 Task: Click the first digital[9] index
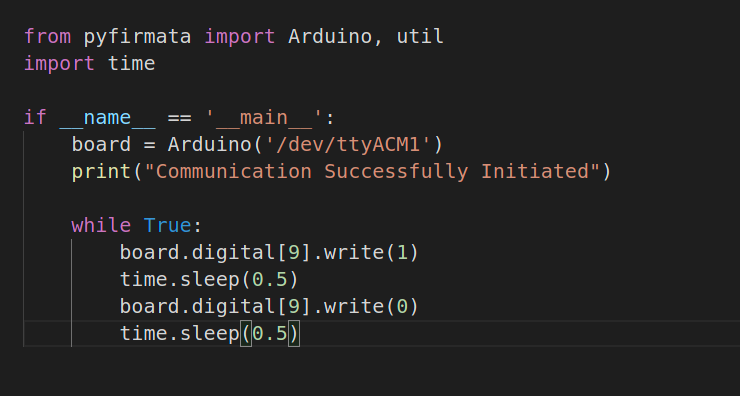click(x=294, y=253)
